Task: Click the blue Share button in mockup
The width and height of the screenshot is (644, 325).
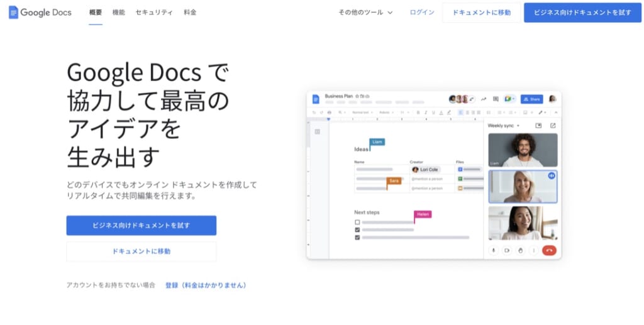Action: coord(532,99)
